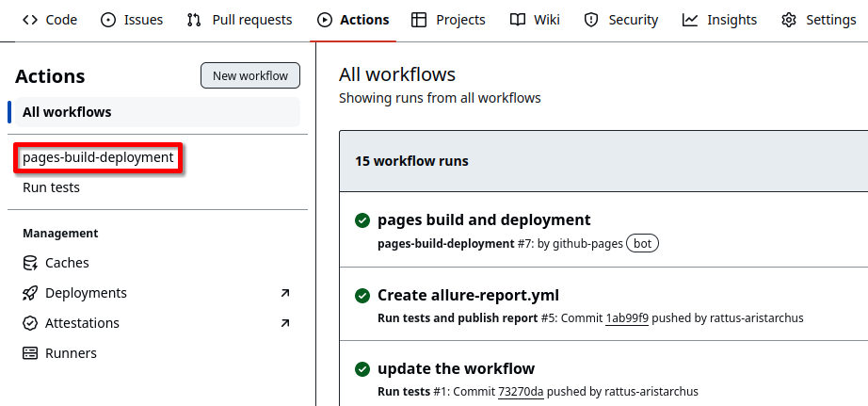Open pages-build-deployment workflow in sidebar
The width and height of the screenshot is (868, 406).
[x=98, y=157]
